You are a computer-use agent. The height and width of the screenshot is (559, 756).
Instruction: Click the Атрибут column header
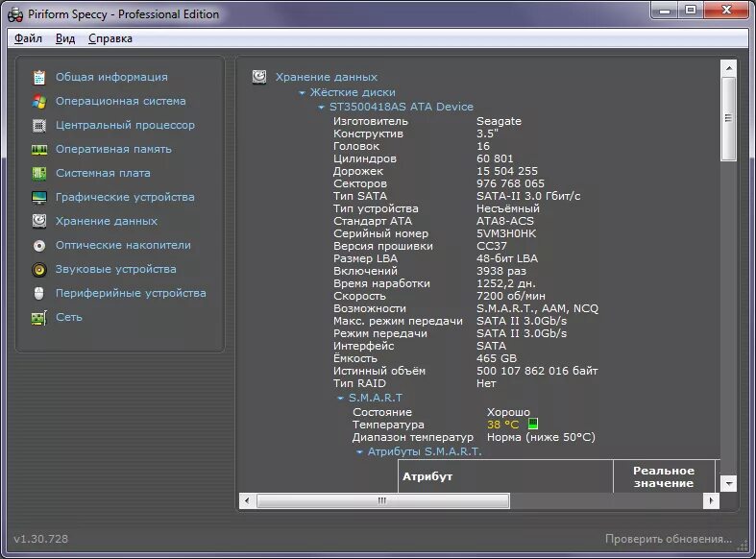tap(505, 476)
